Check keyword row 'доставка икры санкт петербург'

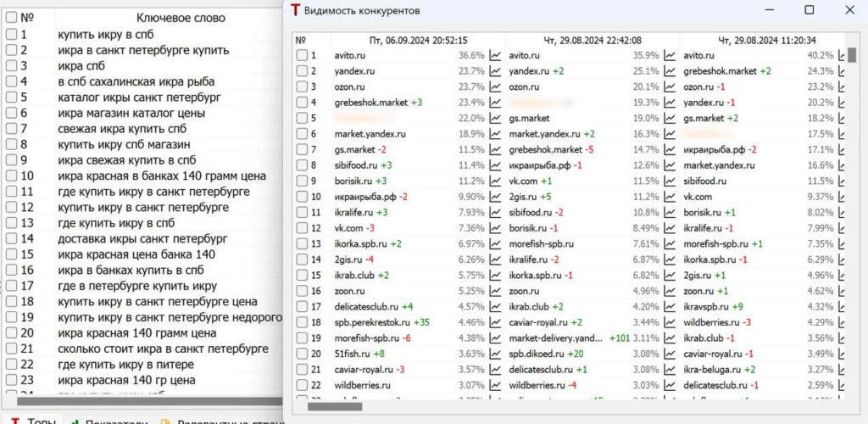click(x=12, y=238)
